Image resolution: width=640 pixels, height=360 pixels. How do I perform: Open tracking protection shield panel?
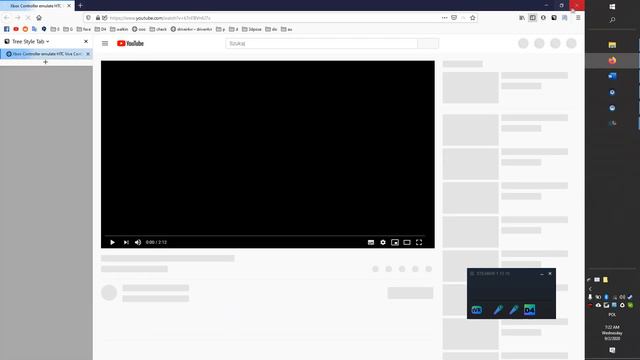click(x=89, y=18)
